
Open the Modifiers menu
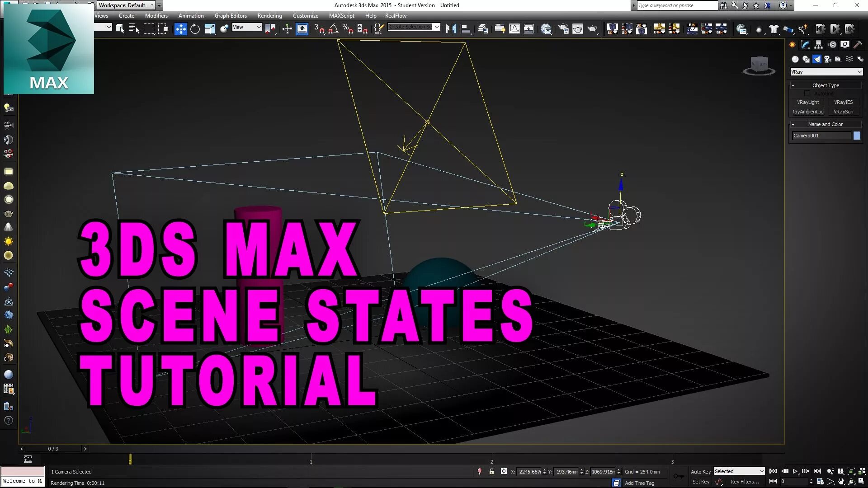[x=156, y=16]
